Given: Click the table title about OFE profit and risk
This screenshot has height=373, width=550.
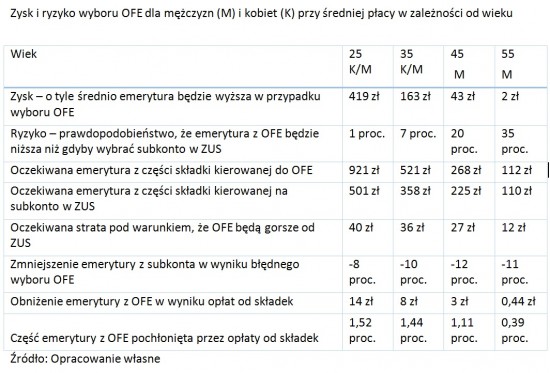Looking at the screenshot, I should pyautogui.click(x=261, y=13).
